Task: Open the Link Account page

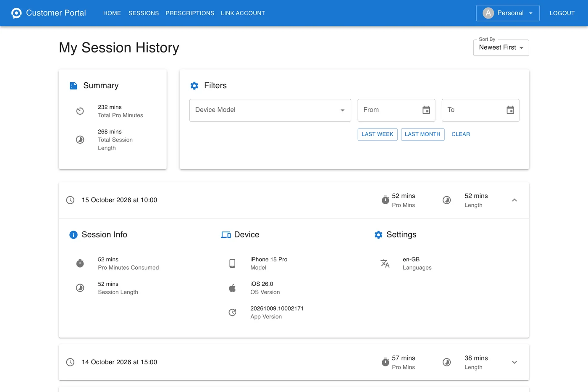Action: point(243,13)
